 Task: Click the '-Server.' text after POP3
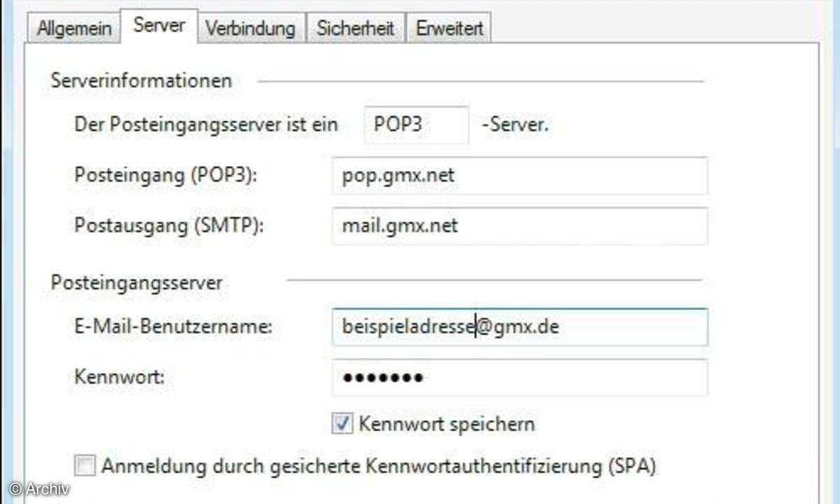515,125
